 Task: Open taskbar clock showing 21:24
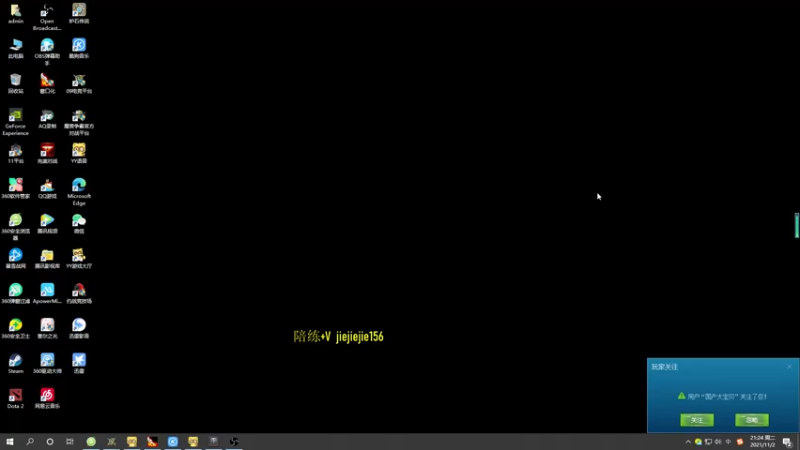(762, 441)
